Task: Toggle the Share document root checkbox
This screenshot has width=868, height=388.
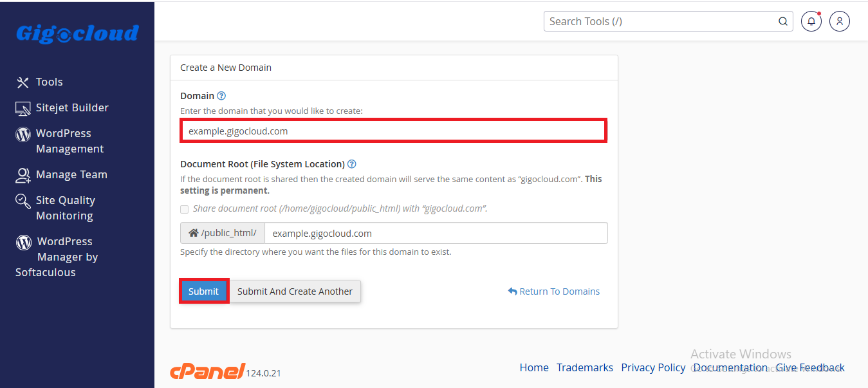Action: pyautogui.click(x=185, y=209)
